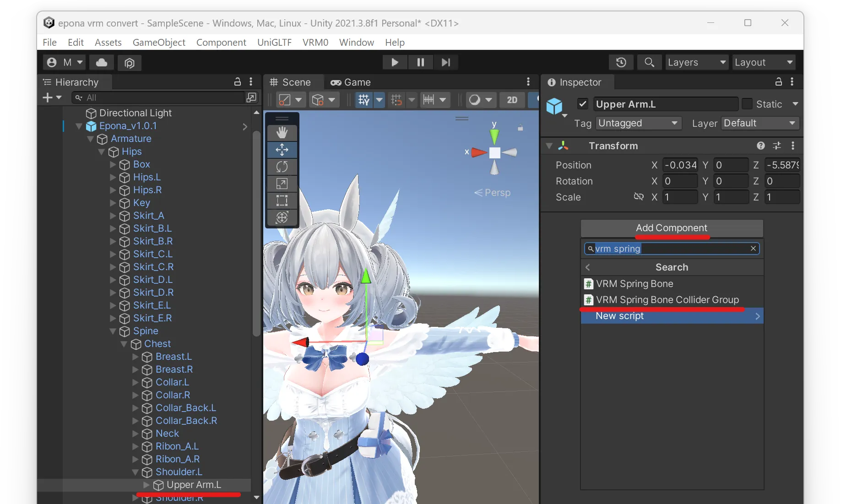
Task: Click the scene gizmo X axis cone
Action: click(x=479, y=152)
